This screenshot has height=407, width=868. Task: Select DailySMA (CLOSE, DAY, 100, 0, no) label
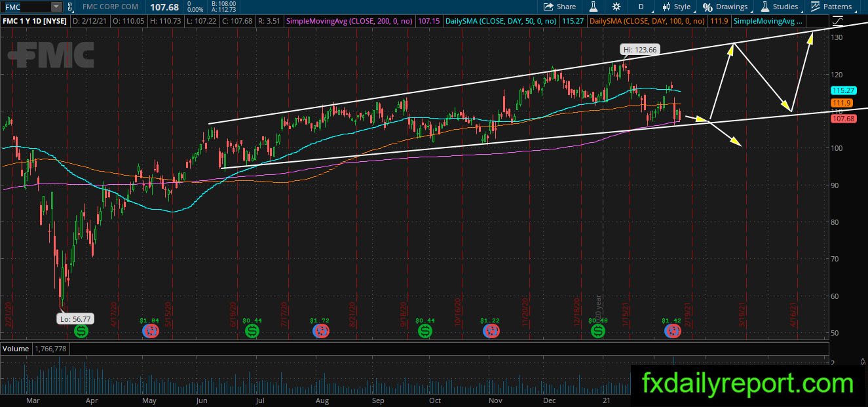pos(647,21)
